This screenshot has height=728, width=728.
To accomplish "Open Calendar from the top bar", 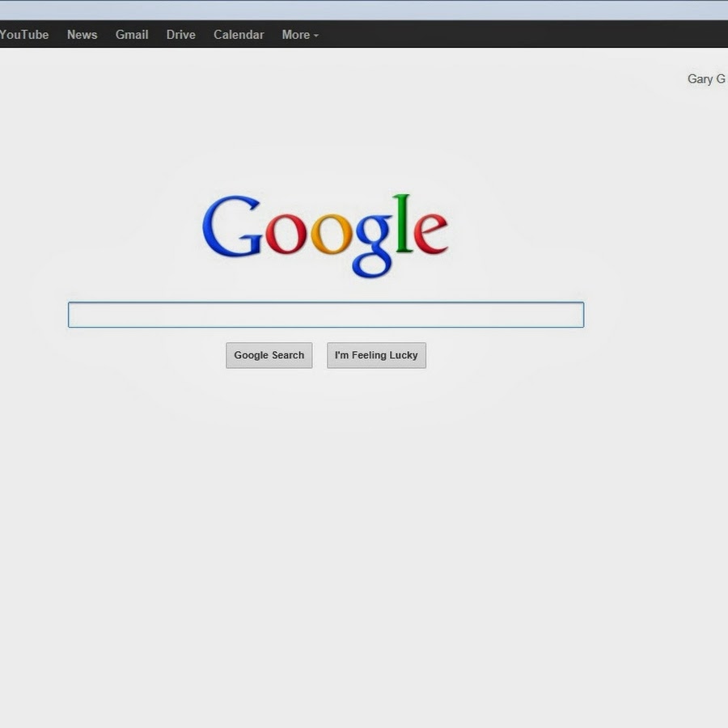I will 239,35.
